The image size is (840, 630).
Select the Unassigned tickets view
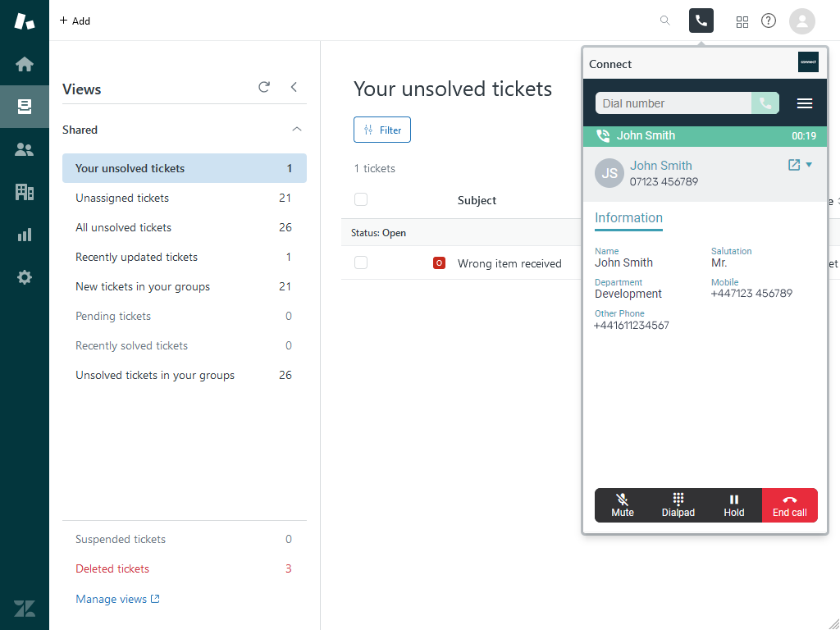[122, 198]
